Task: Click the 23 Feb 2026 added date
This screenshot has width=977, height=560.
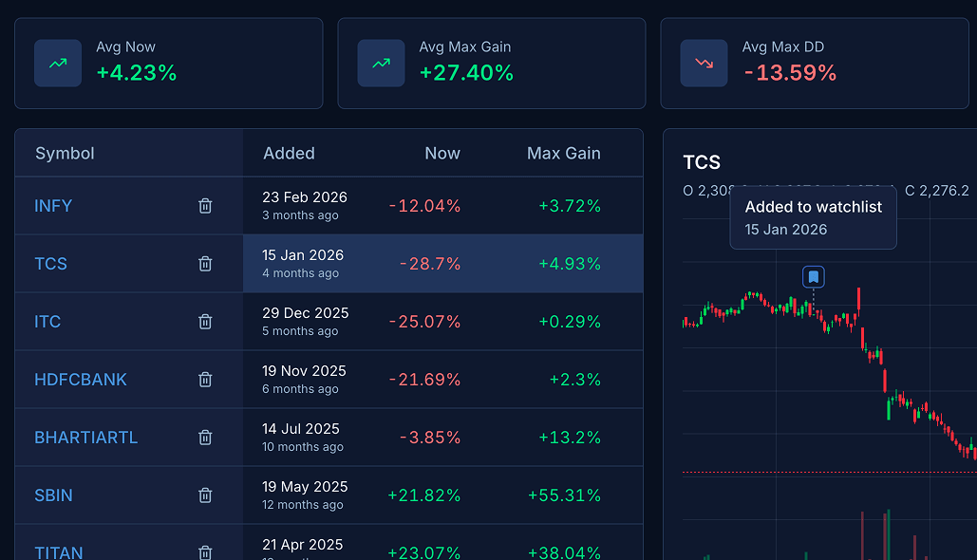Action: point(305,197)
